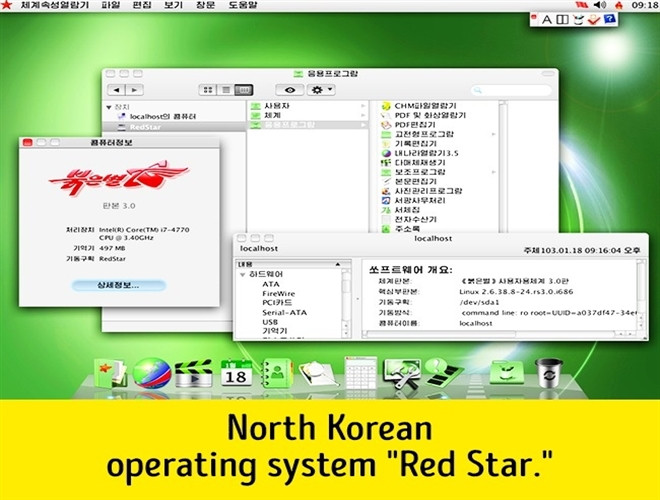Open the 파일 menu
Screen dimensions: 660x500
pos(110,6)
